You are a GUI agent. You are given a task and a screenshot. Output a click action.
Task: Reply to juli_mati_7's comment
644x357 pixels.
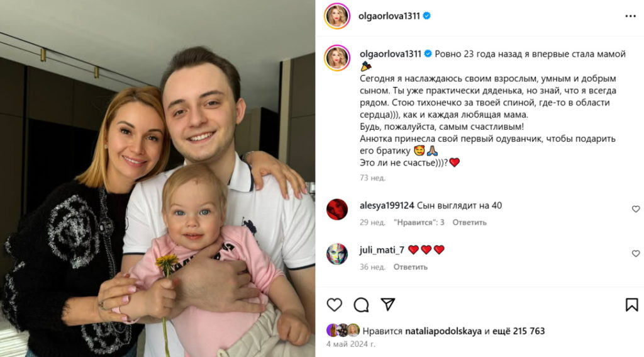(x=410, y=267)
